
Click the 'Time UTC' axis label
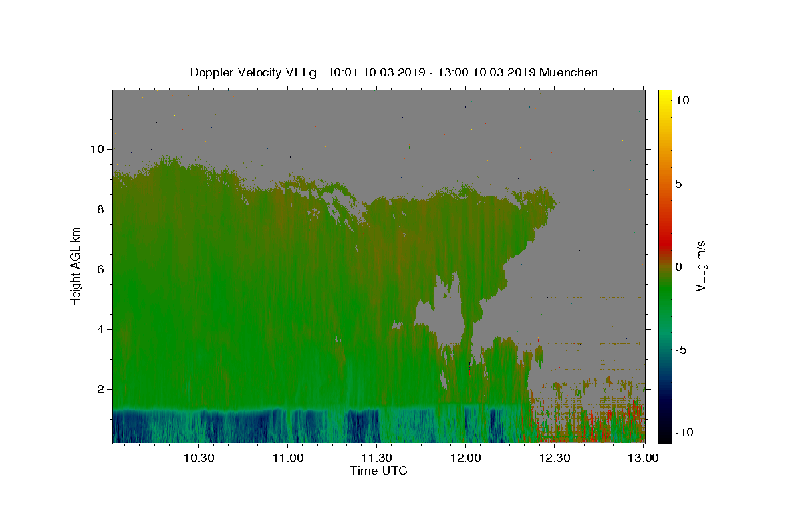[378, 471]
